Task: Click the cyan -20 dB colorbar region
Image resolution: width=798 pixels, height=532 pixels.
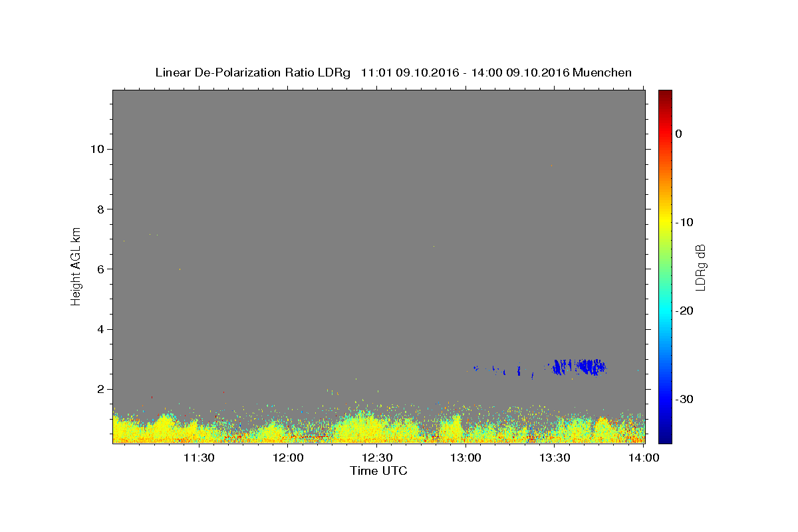Action: (665, 311)
